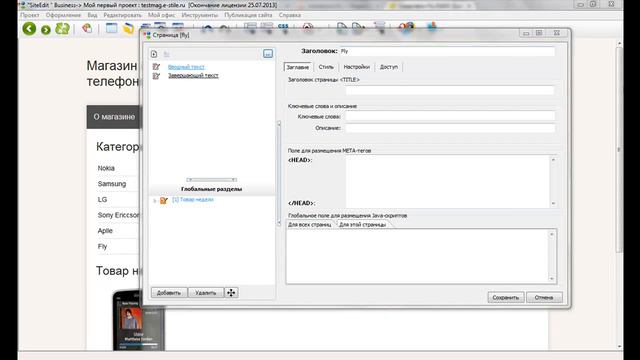Screen dimensions: 640x360
Task: Select Aplle in the site category list
Action: 105,231
